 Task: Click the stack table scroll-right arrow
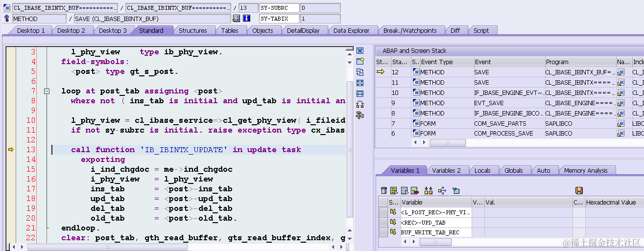click(425, 143)
